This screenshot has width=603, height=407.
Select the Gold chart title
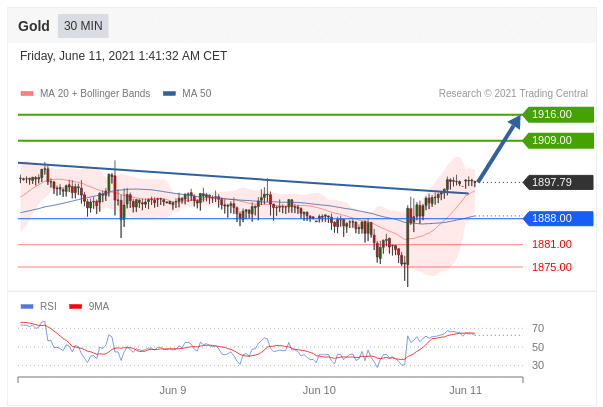click(34, 26)
